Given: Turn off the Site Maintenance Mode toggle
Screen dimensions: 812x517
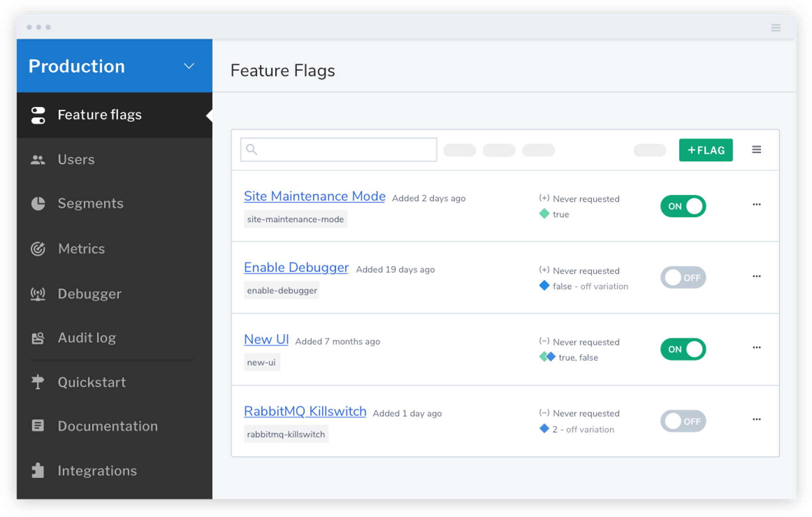Looking at the screenshot, I should coord(683,206).
